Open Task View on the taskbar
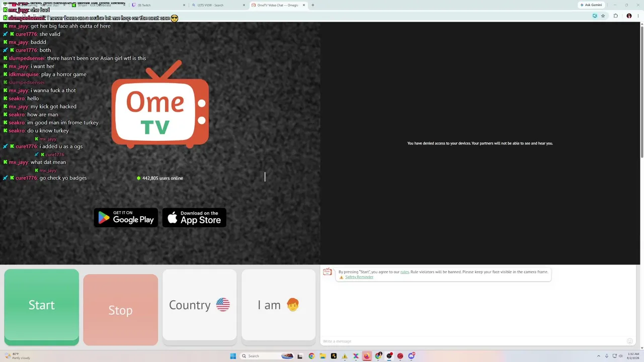Image resolution: width=644 pixels, height=362 pixels. tap(300, 356)
